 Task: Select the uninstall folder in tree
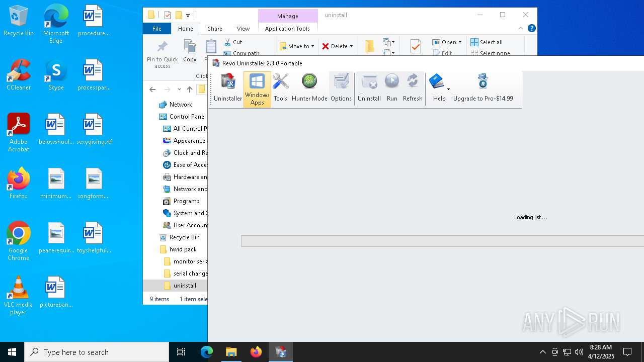pos(185,286)
